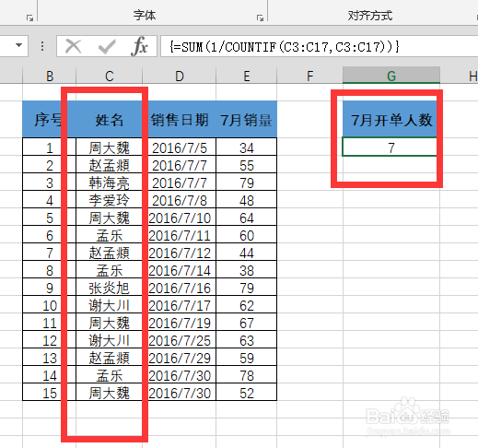Select 周大魏 in row 1
Image resolution: width=478 pixels, height=448 pixels.
click(x=110, y=147)
